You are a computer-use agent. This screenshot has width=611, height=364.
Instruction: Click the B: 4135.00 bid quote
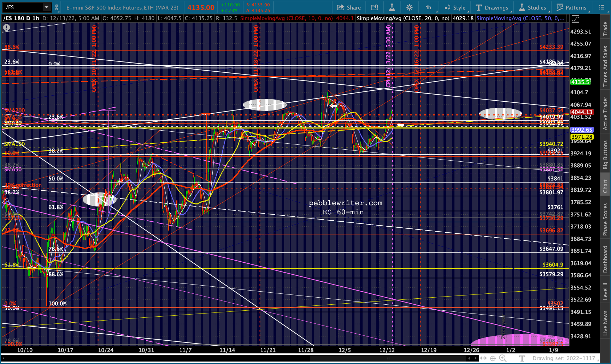coord(259,5)
